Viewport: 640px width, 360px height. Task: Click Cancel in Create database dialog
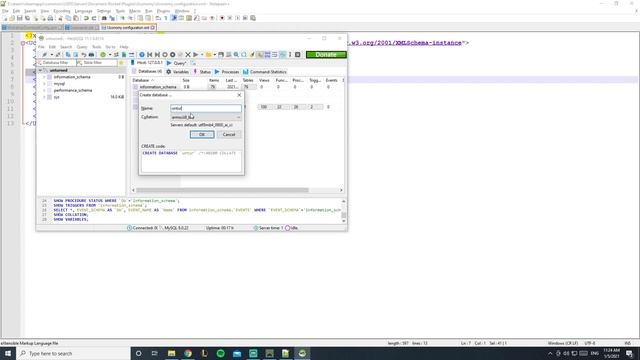[x=229, y=134]
